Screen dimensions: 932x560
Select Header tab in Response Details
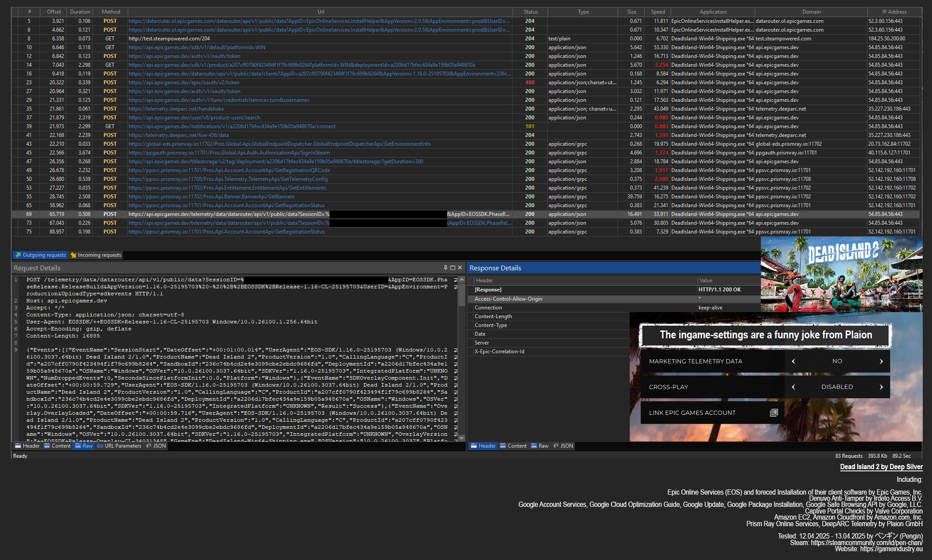click(x=483, y=446)
